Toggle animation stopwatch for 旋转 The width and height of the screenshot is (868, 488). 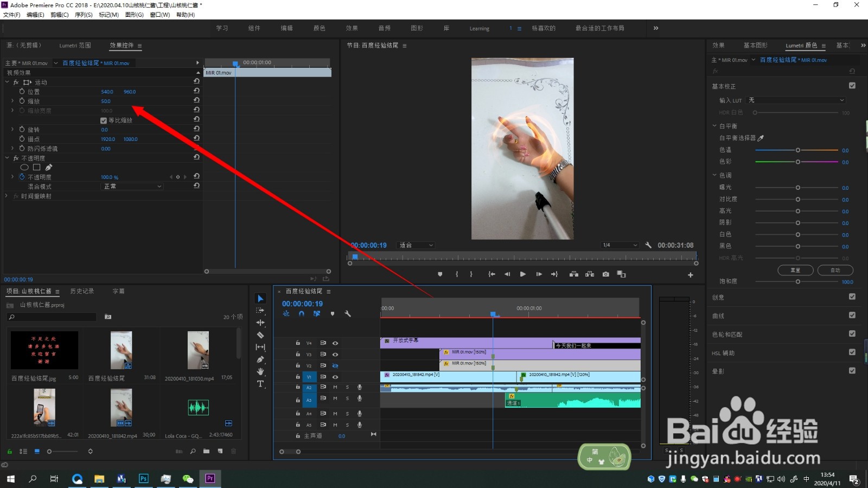pos(22,130)
